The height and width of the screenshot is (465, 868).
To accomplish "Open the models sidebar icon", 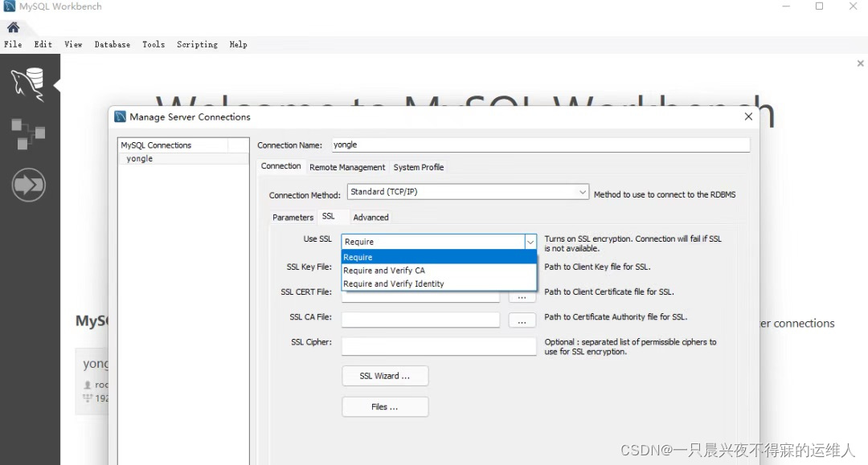I will coord(28,134).
